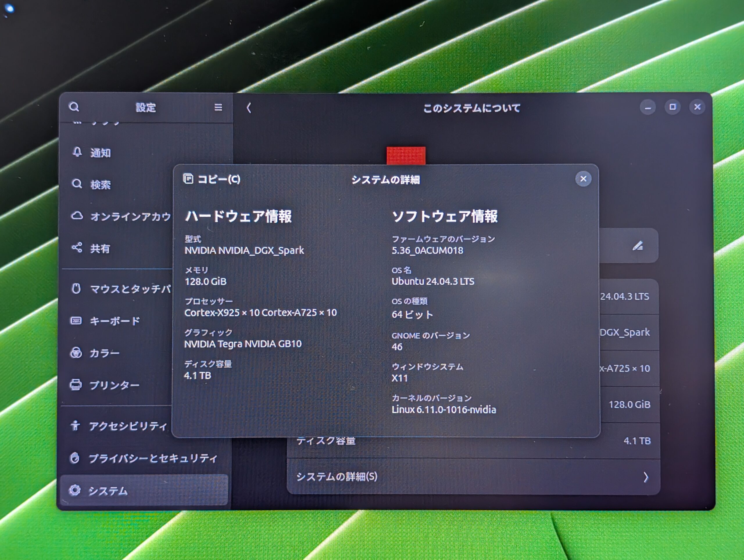Screen dimensions: 744x560
Task: Copy system details with コピー(C) button
Action: 212,179
